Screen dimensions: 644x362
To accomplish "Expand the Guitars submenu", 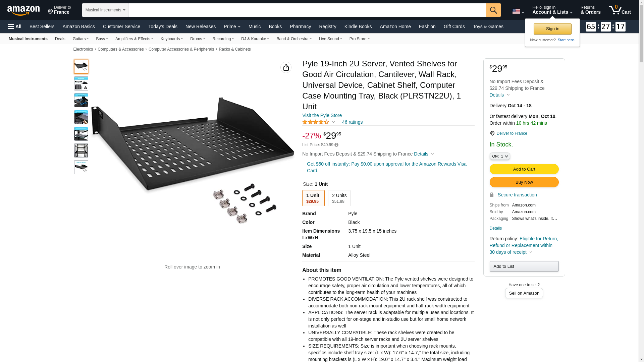I will tap(80, 39).
